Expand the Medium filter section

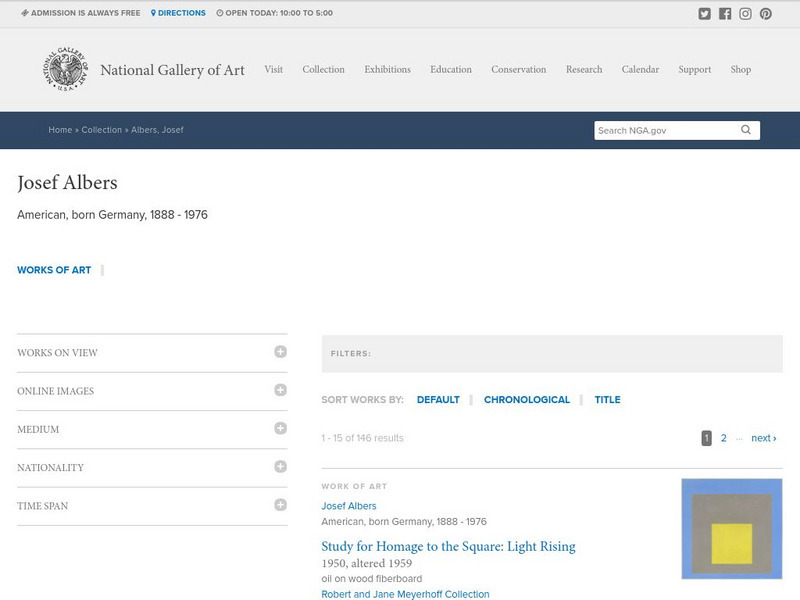(x=280, y=428)
